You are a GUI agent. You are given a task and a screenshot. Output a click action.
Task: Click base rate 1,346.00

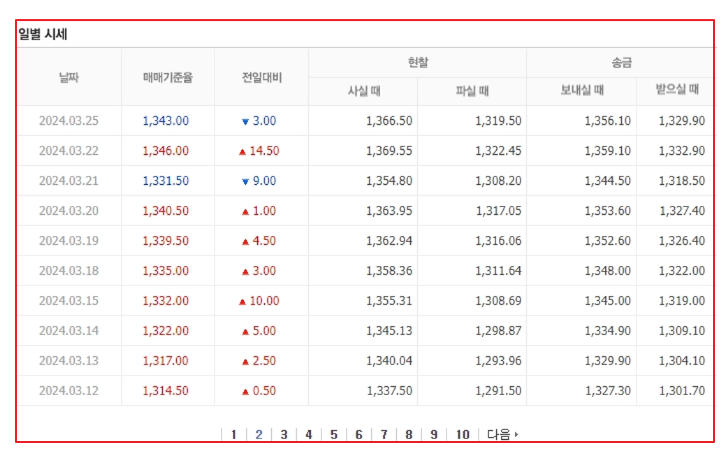[x=166, y=151]
